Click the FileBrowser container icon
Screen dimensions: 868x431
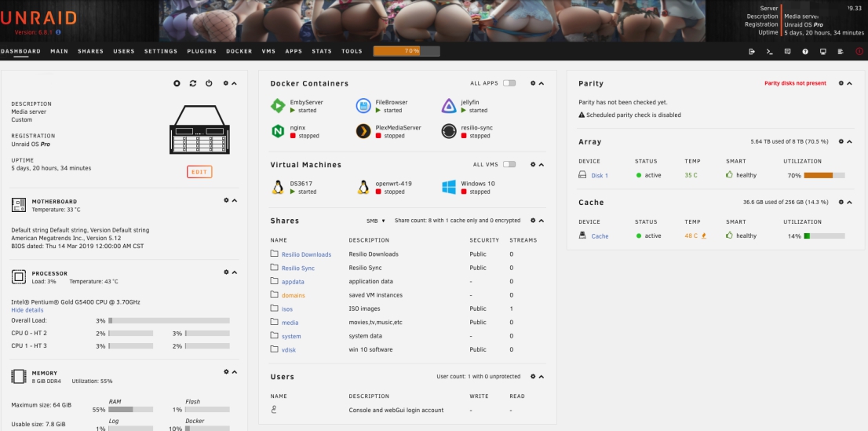363,105
